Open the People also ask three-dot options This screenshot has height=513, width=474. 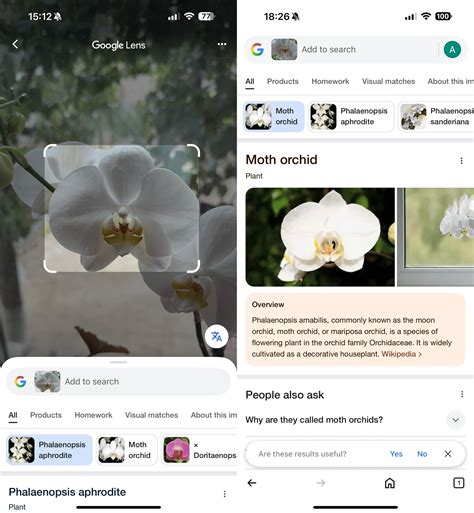(x=462, y=394)
